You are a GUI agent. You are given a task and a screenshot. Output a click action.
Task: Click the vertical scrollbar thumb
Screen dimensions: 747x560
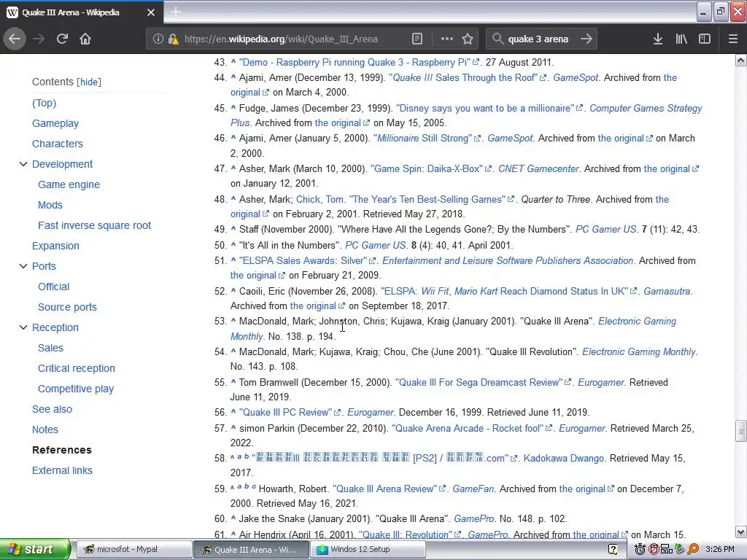click(x=740, y=432)
